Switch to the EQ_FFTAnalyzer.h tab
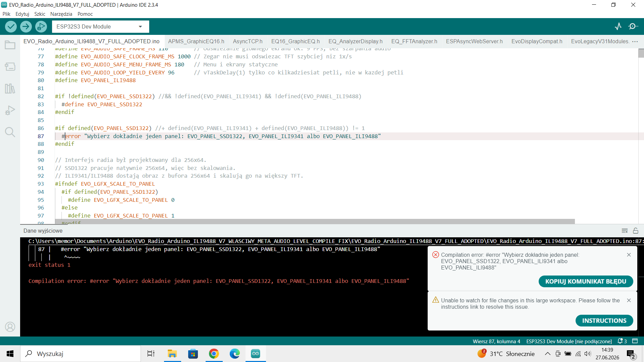 pos(414,42)
